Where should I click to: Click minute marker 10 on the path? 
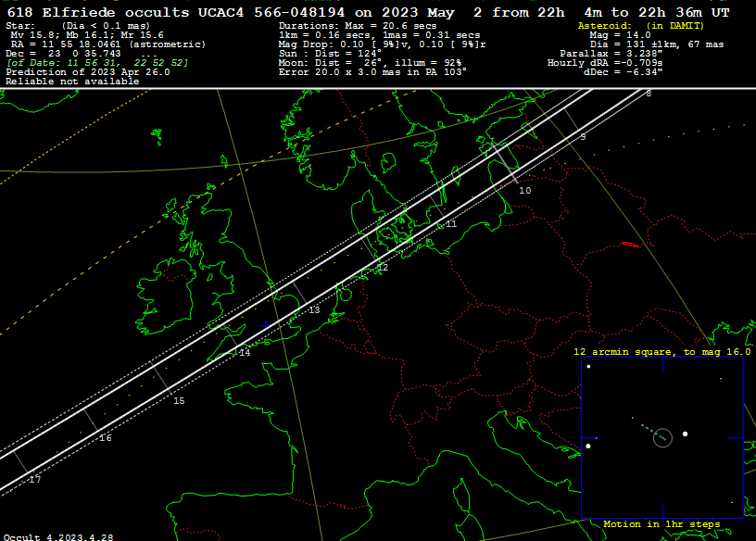525,190
